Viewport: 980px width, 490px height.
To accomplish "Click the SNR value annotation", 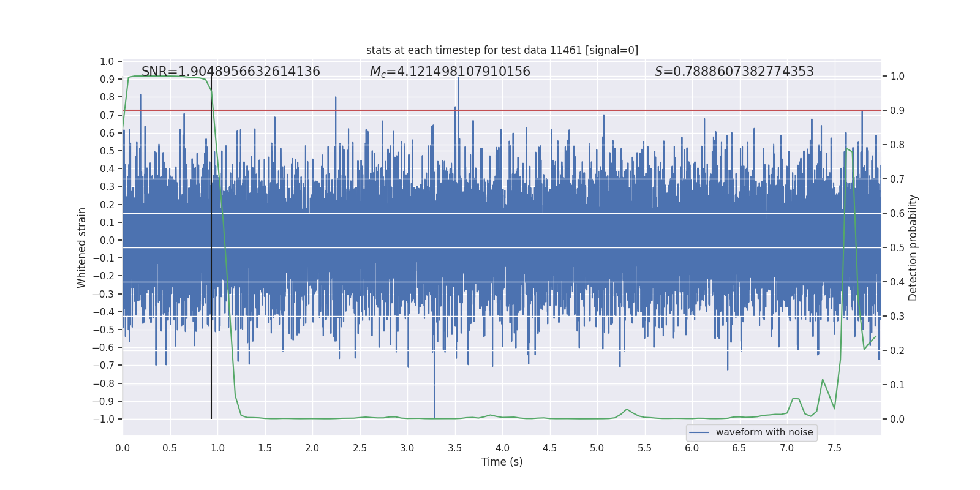I will click(x=231, y=72).
